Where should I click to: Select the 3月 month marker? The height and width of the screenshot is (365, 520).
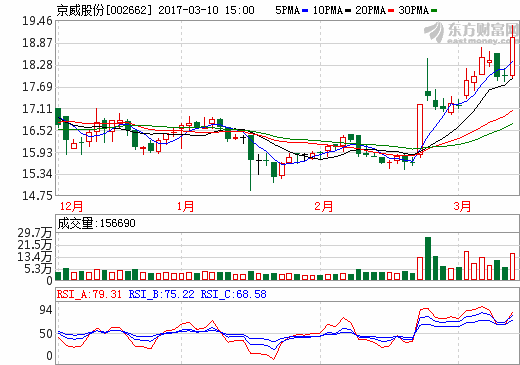coord(462,206)
